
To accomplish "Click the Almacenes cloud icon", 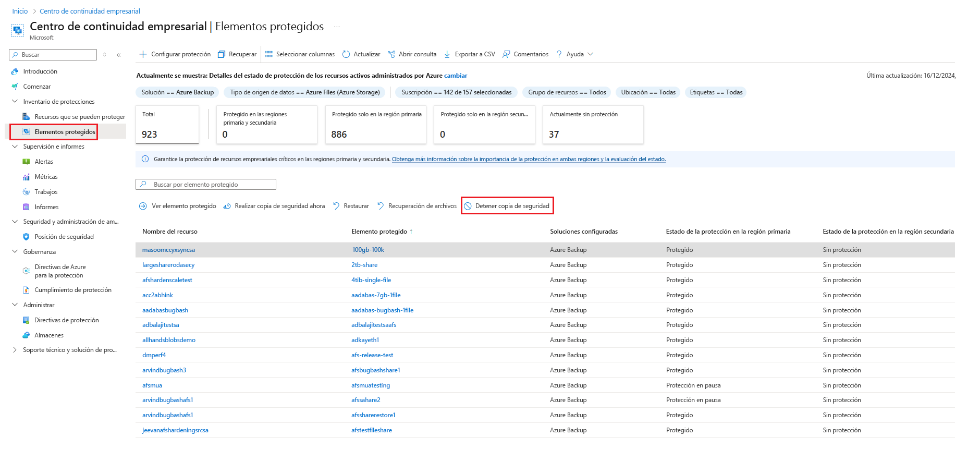I will coord(26,335).
